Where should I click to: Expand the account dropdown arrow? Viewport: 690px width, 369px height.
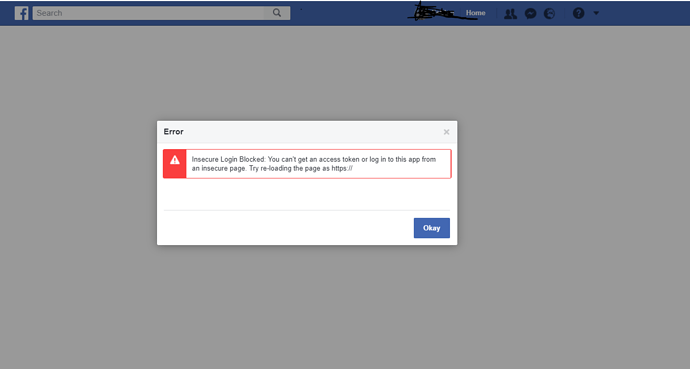596,13
